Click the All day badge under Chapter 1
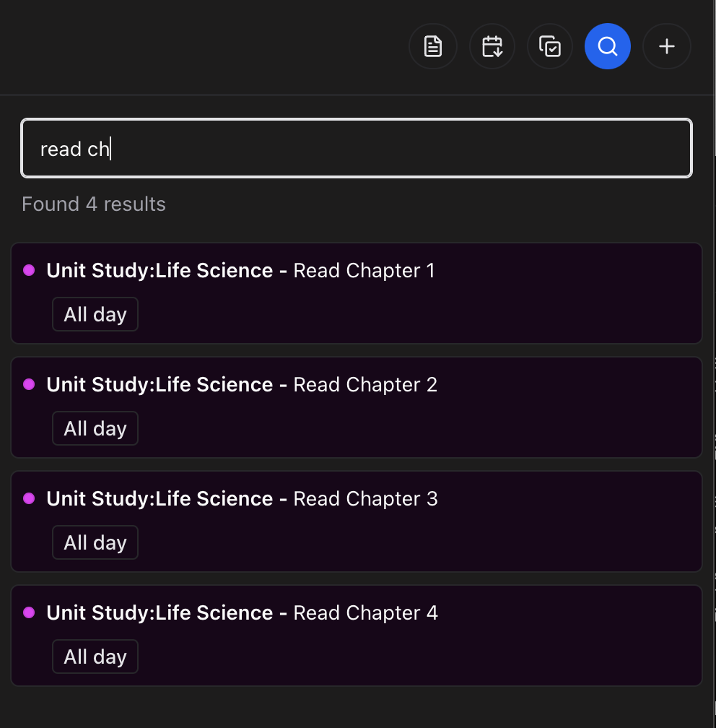This screenshot has height=728, width=716. (x=95, y=315)
